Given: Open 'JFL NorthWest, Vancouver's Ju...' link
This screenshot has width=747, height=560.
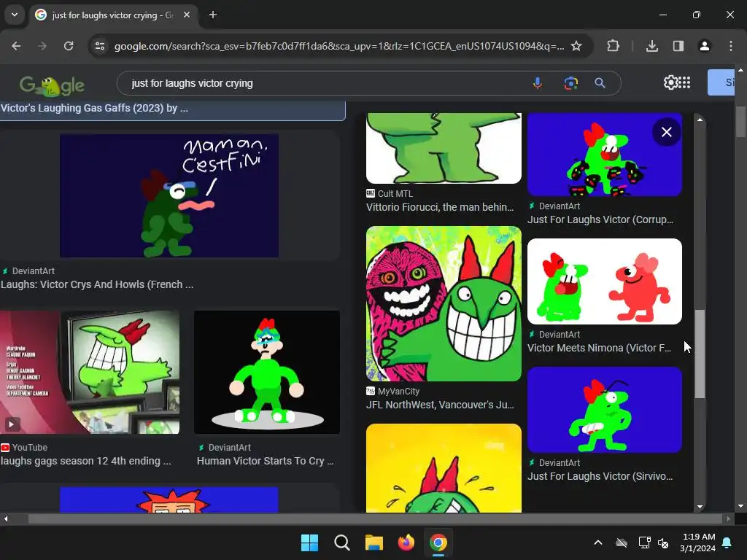Looking at the screenshot, I should [x=440, y=405].
